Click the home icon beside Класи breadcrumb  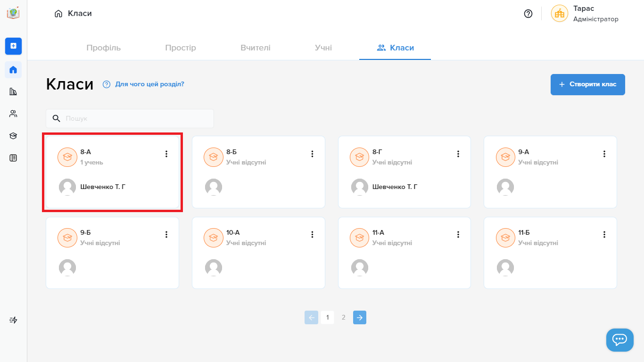(58, 14)
